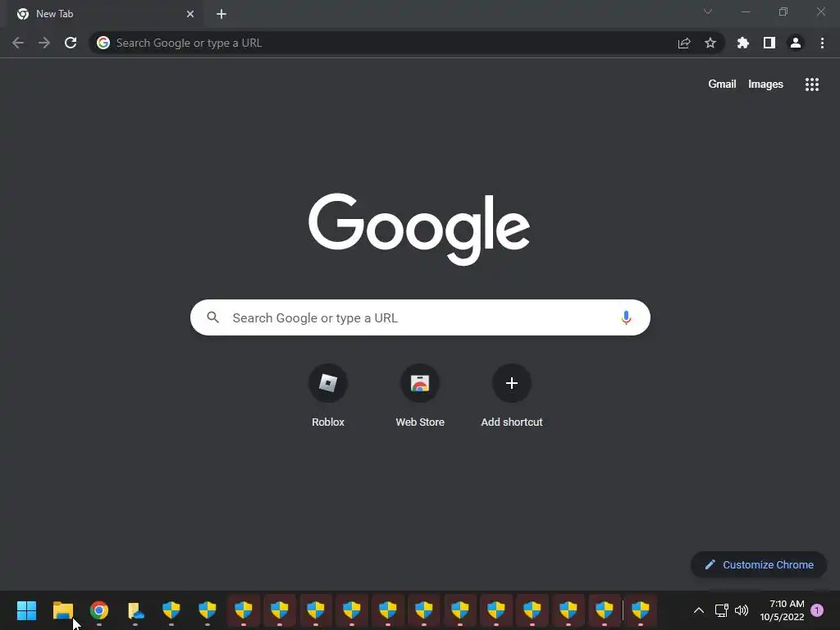The image size is (840, 630).
Task: Open a new tab with plus button
Action: pos(221,14)
